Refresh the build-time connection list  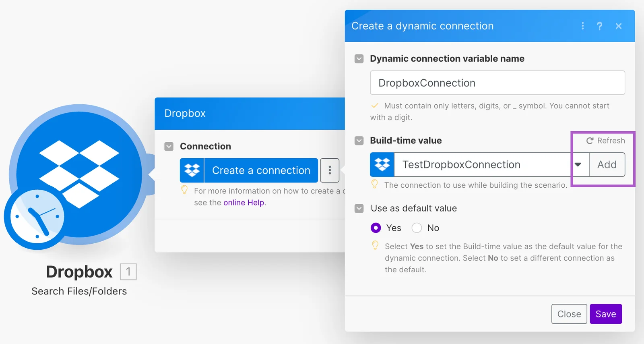tap(605, 141)
